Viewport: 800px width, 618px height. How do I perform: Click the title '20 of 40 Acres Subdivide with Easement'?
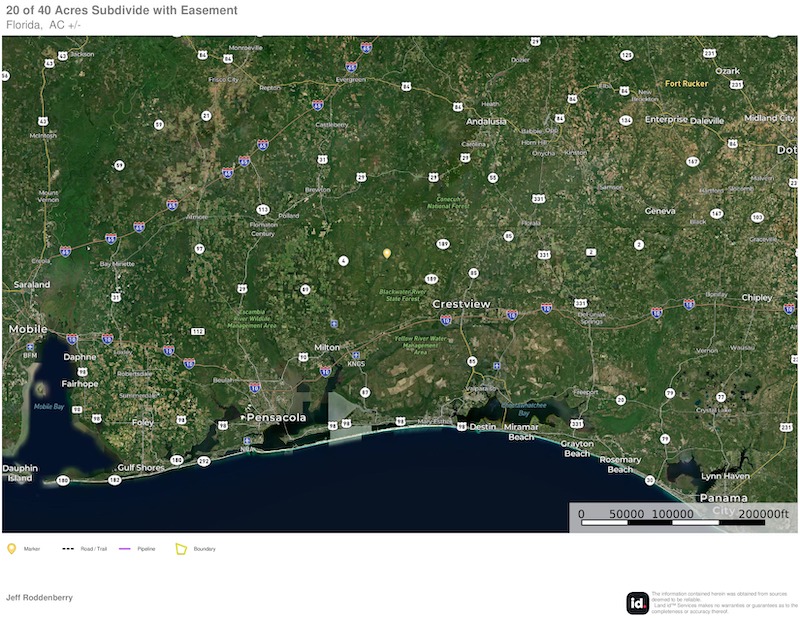point(122,10)
